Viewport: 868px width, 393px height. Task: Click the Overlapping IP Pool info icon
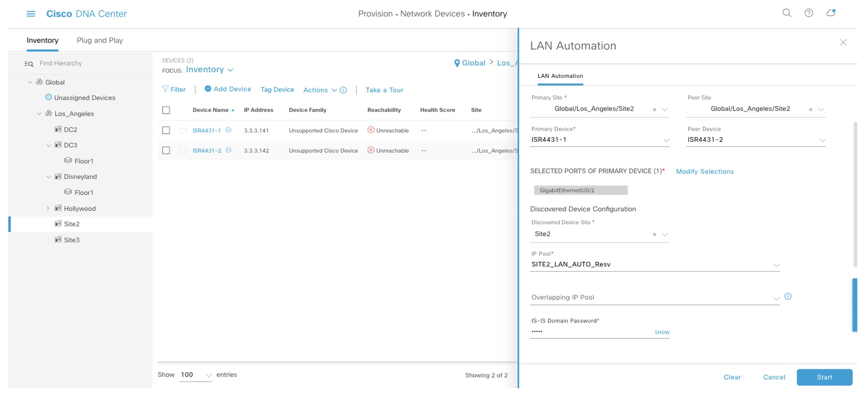(788, 296)
